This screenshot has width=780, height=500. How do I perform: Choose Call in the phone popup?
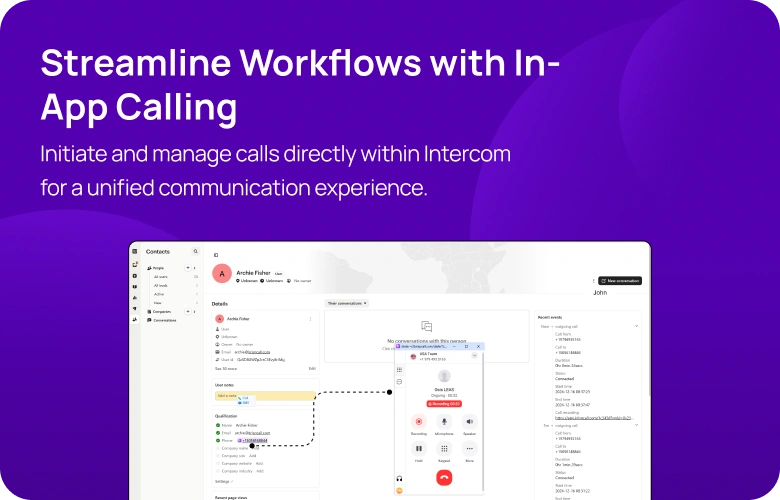[244, 398]
